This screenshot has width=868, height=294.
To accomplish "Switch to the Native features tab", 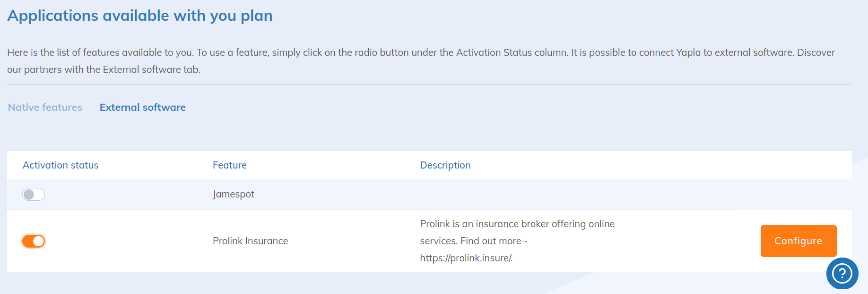I will [45, 107].
